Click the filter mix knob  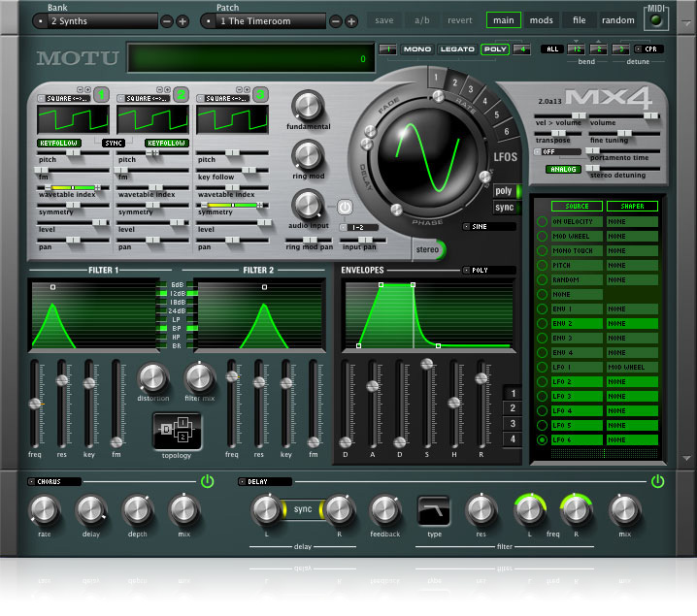(199, 378)
